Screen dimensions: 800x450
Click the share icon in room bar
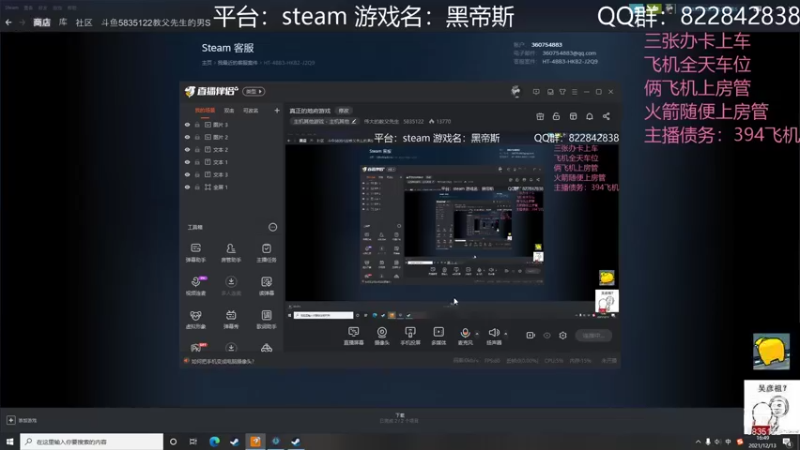click(606, 116)
